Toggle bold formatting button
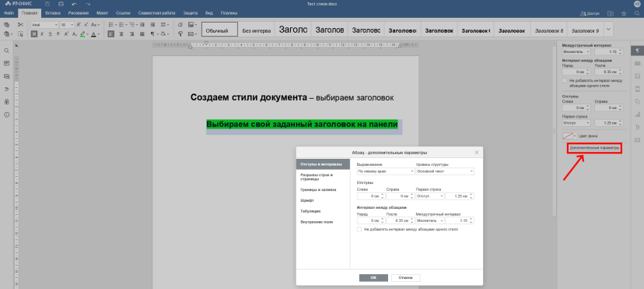 pos(34,33)
